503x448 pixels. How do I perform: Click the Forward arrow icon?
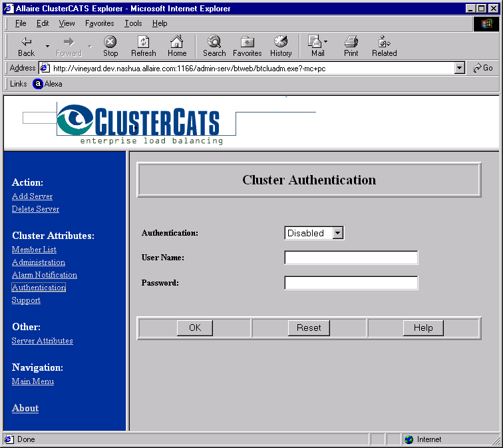(x=69, y=42)
